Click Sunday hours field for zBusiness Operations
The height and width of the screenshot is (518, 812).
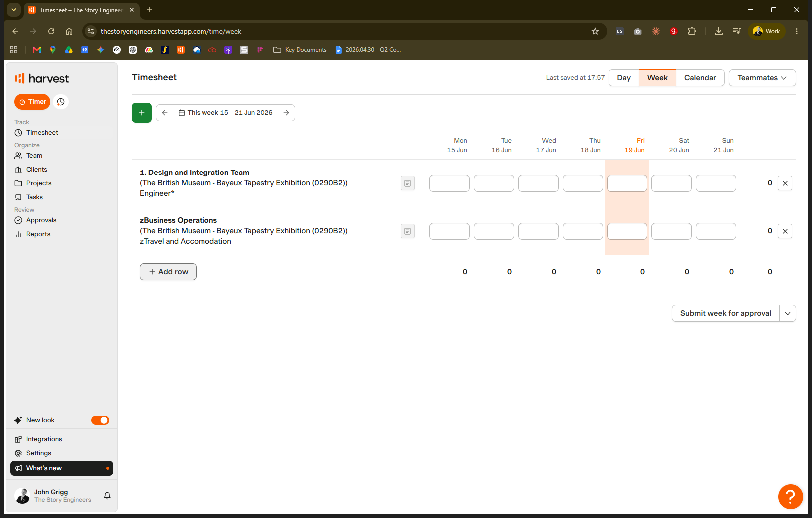point(716,231)
